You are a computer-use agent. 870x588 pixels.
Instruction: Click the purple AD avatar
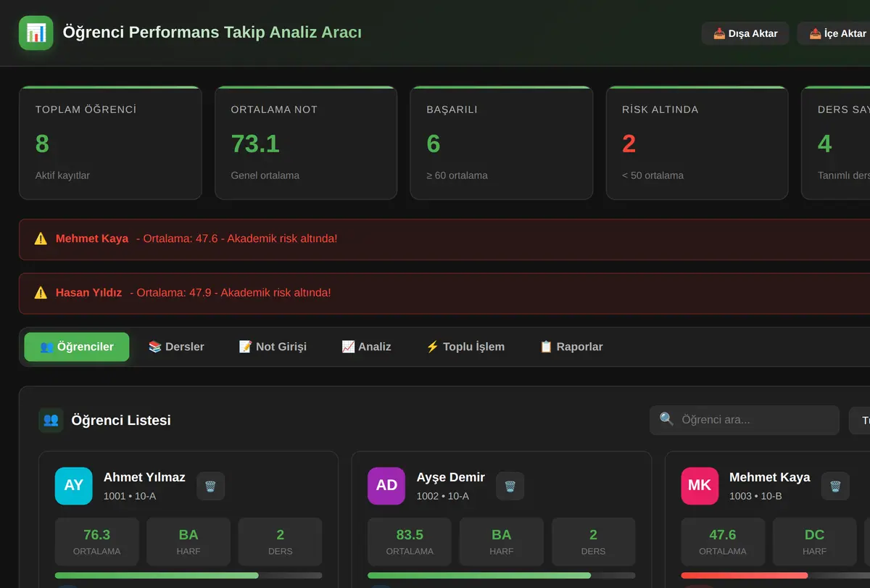coord(386,486)
